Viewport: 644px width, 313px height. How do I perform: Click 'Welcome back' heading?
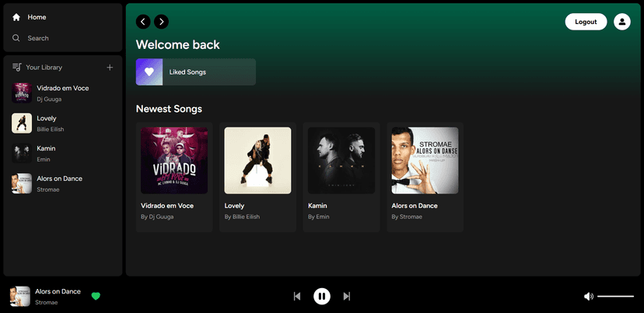tap(178, 44)
